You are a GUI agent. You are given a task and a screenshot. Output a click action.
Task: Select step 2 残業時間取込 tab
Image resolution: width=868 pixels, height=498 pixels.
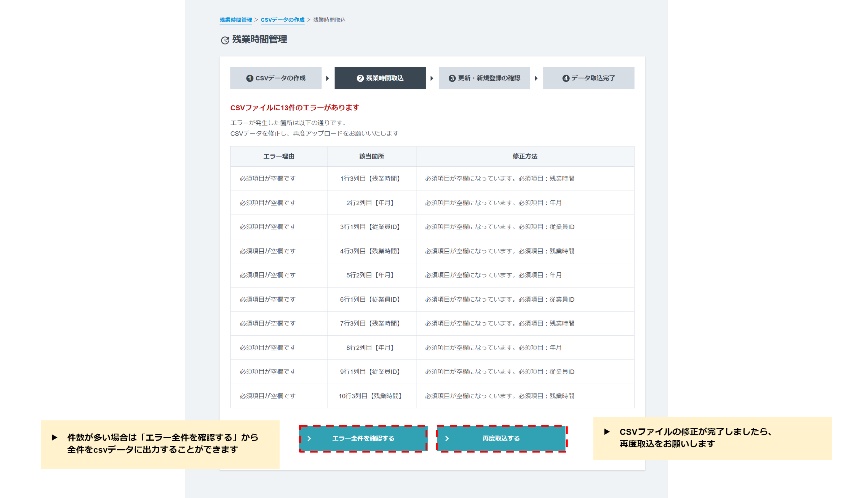click(x=380, y=78)
